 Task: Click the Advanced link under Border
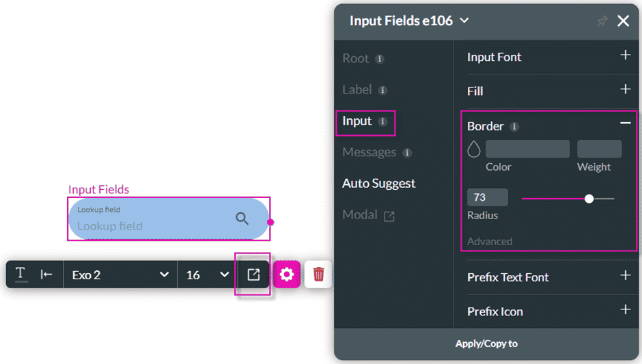point(490,241)
